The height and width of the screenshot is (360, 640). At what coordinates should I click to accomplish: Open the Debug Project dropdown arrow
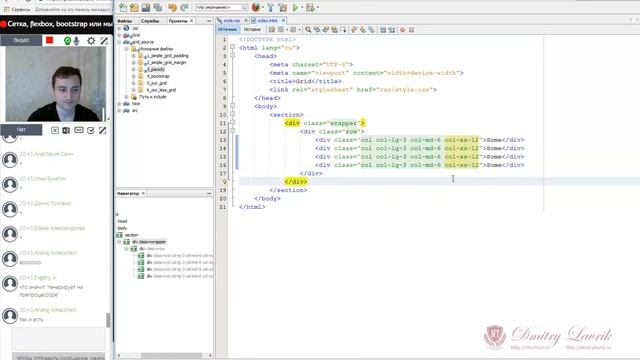(x=318, y=7)
